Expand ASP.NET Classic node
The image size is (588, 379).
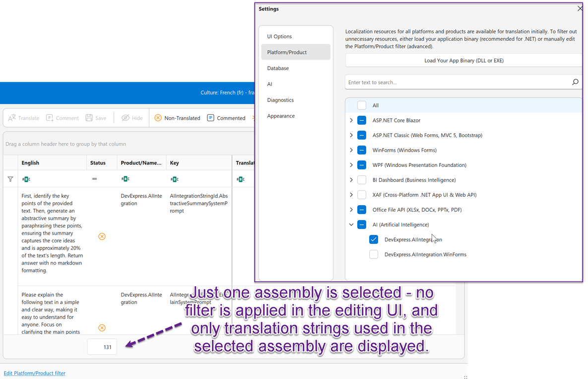click(x=351, y=135)
